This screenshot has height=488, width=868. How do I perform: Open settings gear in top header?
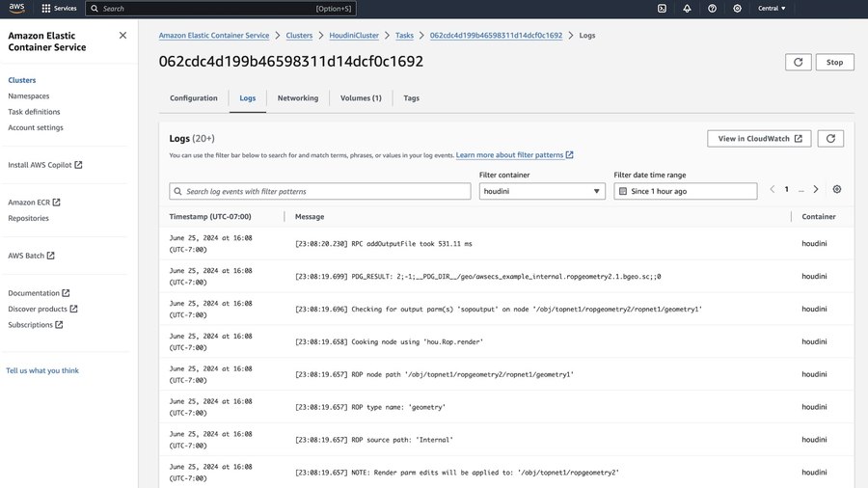738,9
